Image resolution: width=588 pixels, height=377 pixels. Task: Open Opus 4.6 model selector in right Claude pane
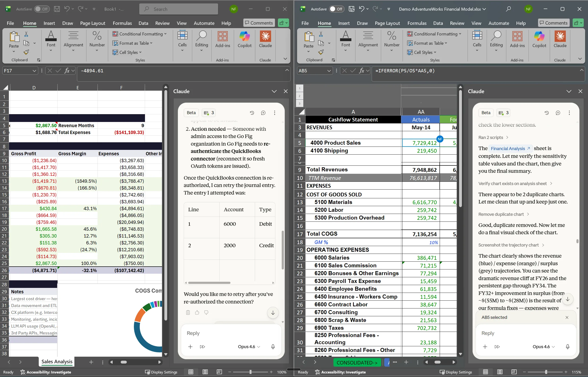(543, 347)
